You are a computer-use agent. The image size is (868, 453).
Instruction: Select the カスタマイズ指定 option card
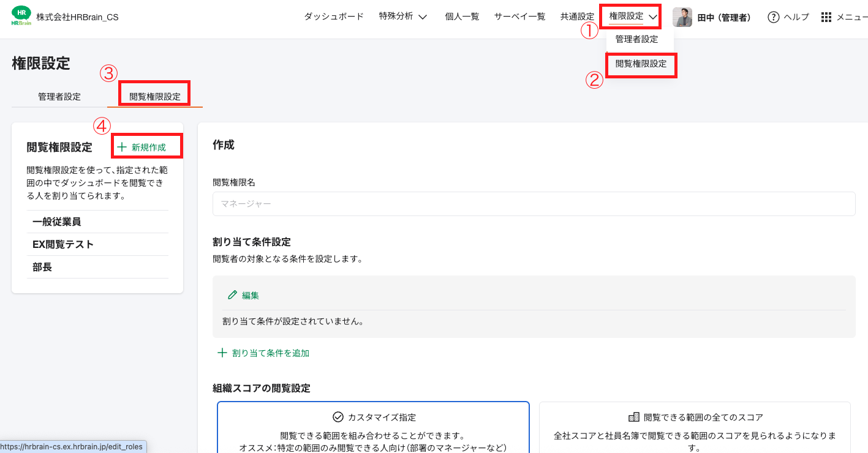pyautogui.click(x=373, y=429)
